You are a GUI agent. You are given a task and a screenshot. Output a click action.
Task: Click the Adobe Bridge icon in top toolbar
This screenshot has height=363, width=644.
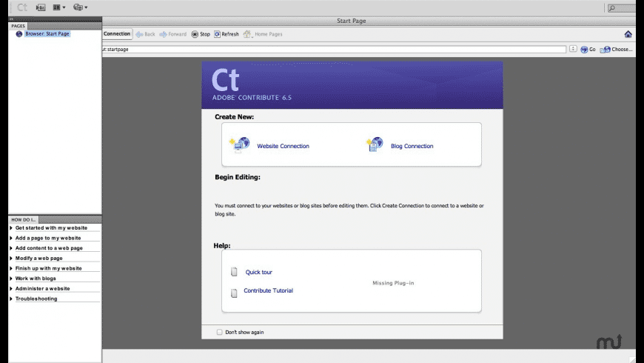41,7
